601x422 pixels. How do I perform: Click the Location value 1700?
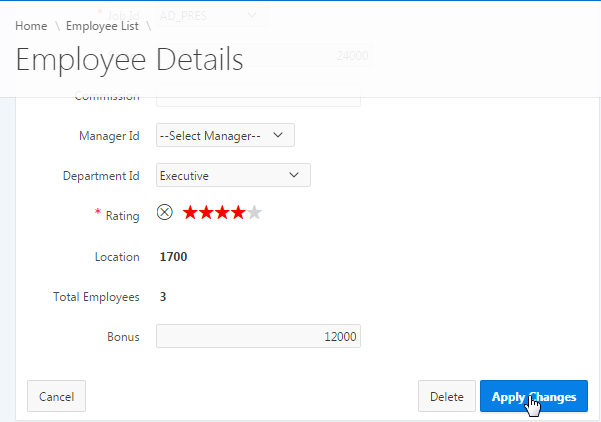coord(173,257)
